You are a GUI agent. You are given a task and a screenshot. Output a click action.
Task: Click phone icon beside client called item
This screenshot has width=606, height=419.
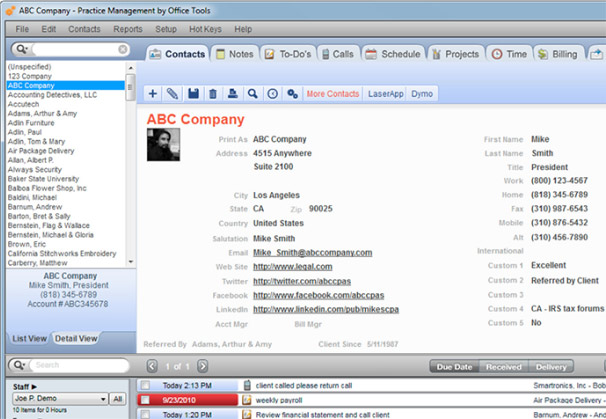pos(247,385)
